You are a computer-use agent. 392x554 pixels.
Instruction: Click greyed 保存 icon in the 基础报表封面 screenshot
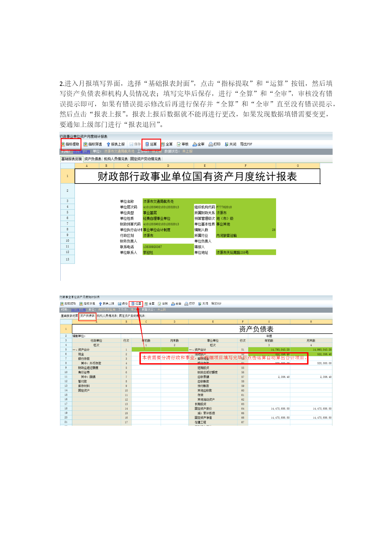coord(131,144)
